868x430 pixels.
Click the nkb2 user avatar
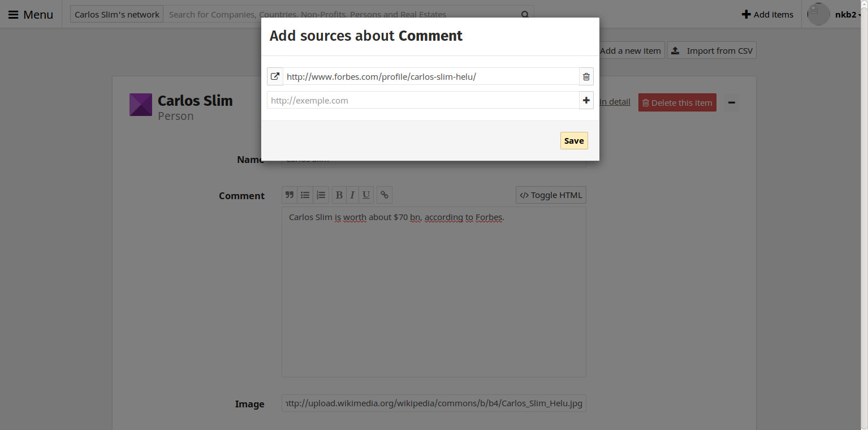click(818, 14)
